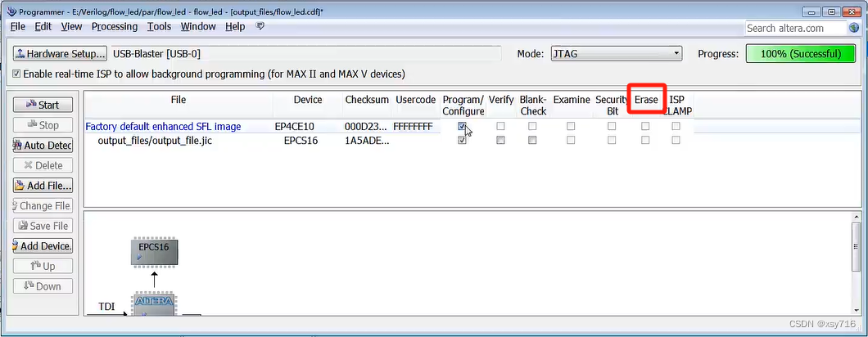Click chain diagram scrollbar up arrow
Viewport: 868px width, 337px height.
coord(857,218)
